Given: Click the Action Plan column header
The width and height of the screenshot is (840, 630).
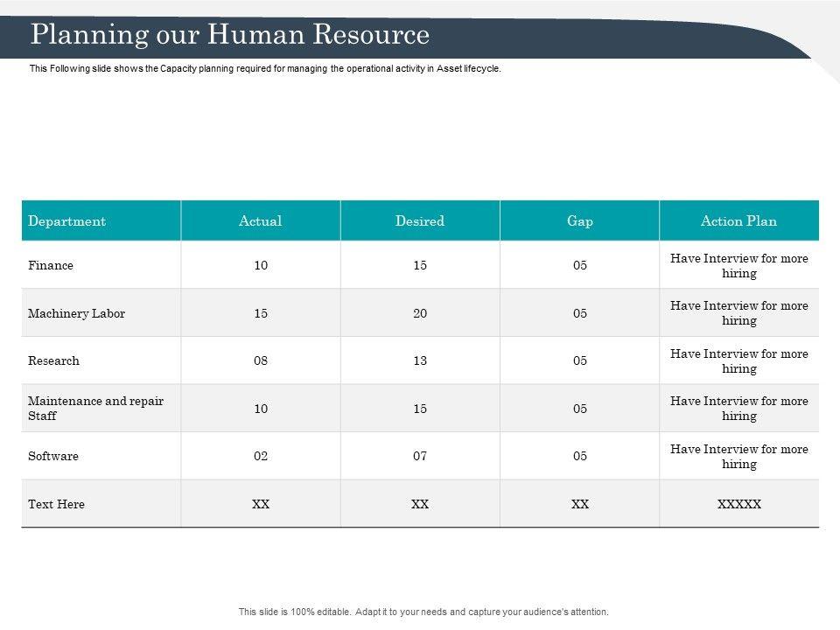Looking at the screenshot, I should tap(738, 221).
